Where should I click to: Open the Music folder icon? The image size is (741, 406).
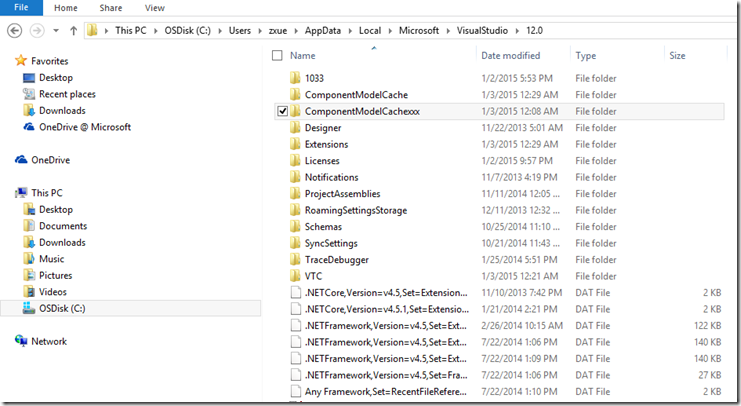[29, 259]
